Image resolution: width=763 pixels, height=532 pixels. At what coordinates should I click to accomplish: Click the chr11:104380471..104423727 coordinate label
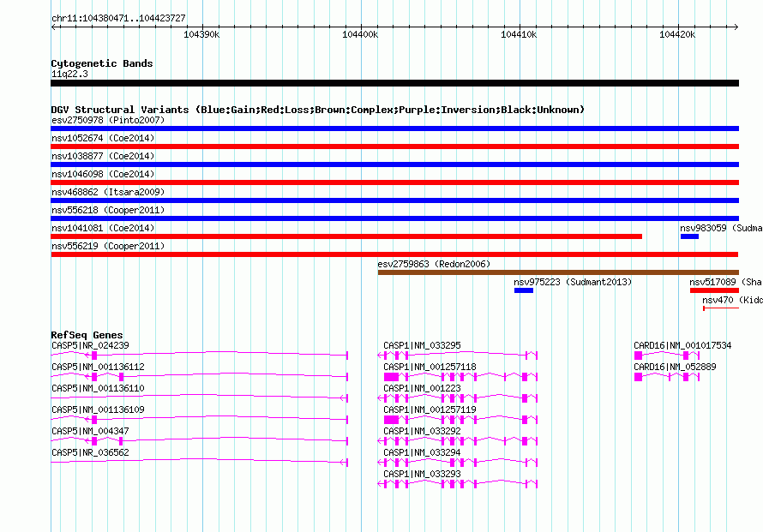point(118,18)
